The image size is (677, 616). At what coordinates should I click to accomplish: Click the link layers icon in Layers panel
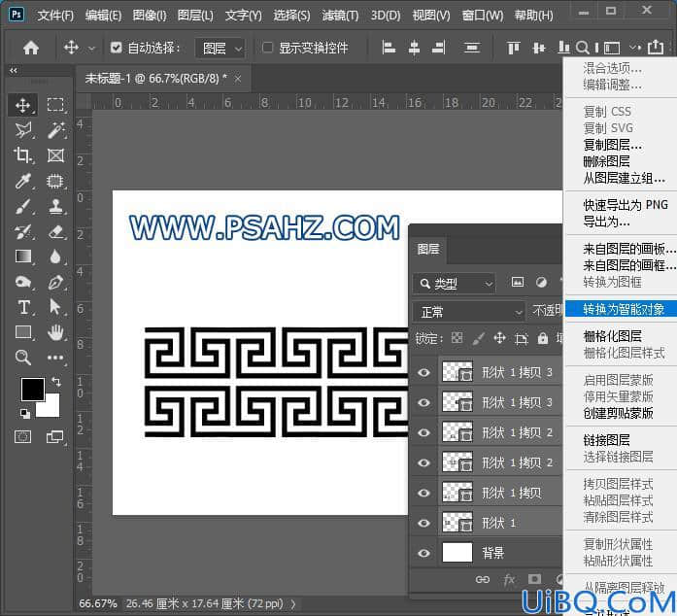point(483,579)
